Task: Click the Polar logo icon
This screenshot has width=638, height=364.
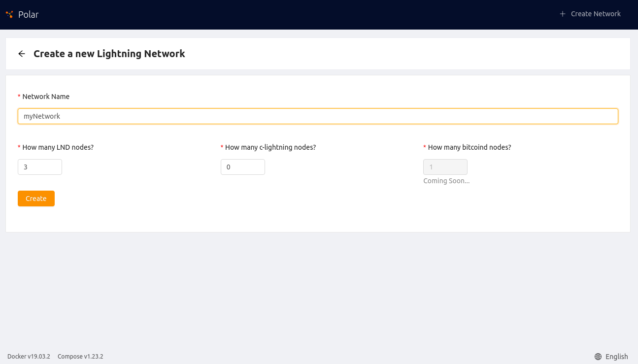Action: tap(9, 14)
